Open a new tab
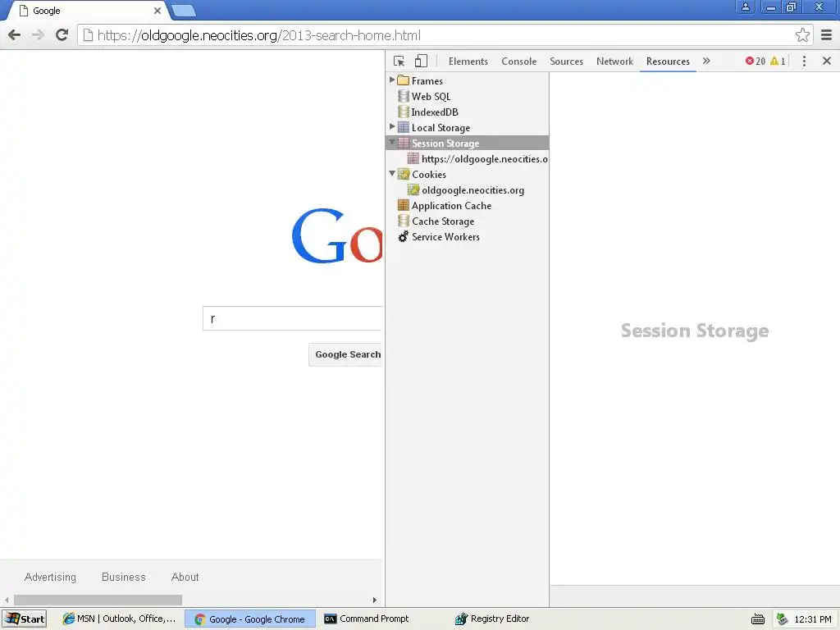 coord(184,11)
